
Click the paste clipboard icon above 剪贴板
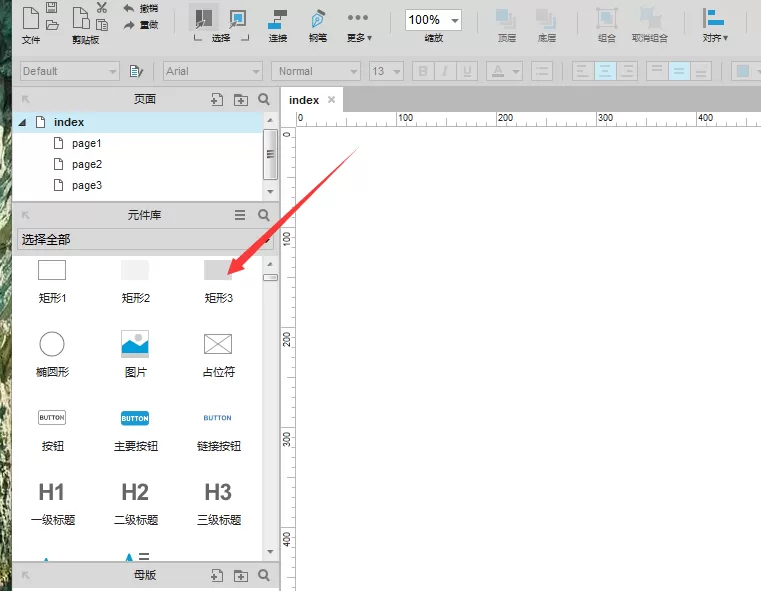(81, 18)
